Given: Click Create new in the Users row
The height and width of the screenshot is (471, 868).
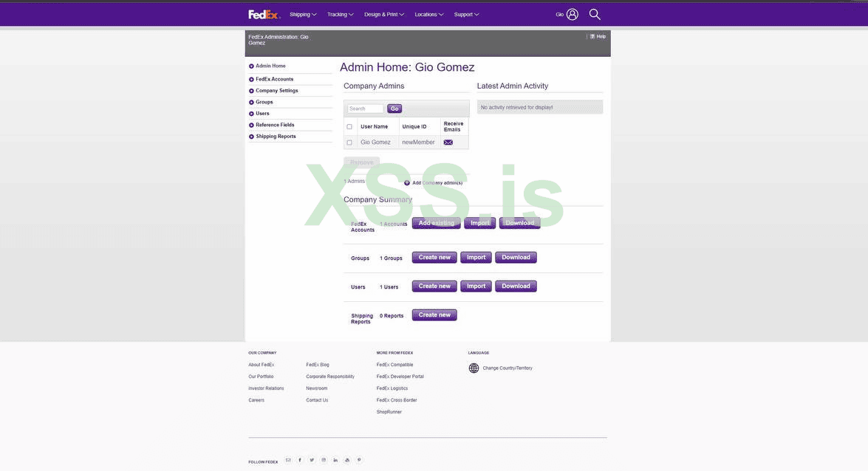Looking at the screenshot, I should coord(434,286).
